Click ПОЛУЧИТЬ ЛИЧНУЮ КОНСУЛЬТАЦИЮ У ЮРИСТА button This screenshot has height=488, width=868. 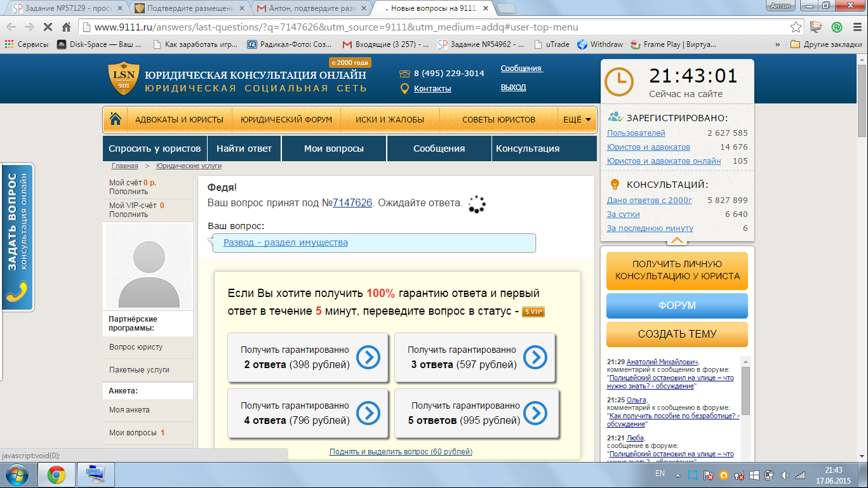pyautogui.click(x=677, y=270)
